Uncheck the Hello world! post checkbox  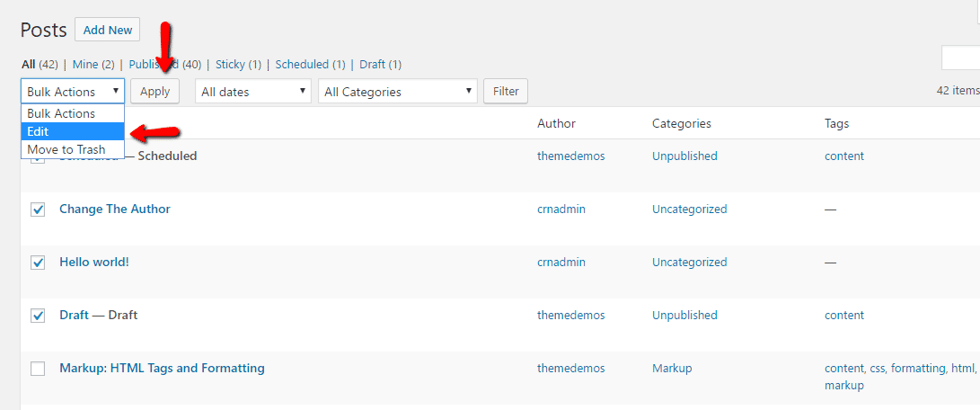coord(38,263)
